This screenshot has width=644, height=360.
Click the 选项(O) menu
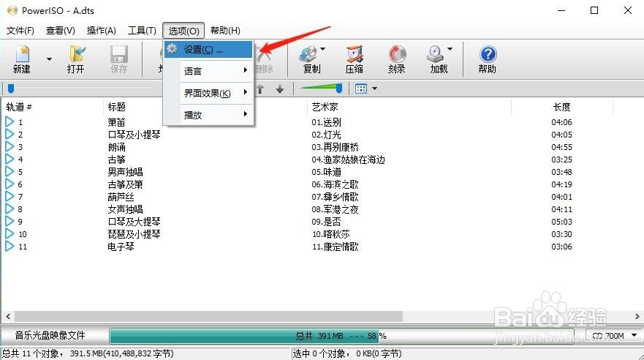183,31
